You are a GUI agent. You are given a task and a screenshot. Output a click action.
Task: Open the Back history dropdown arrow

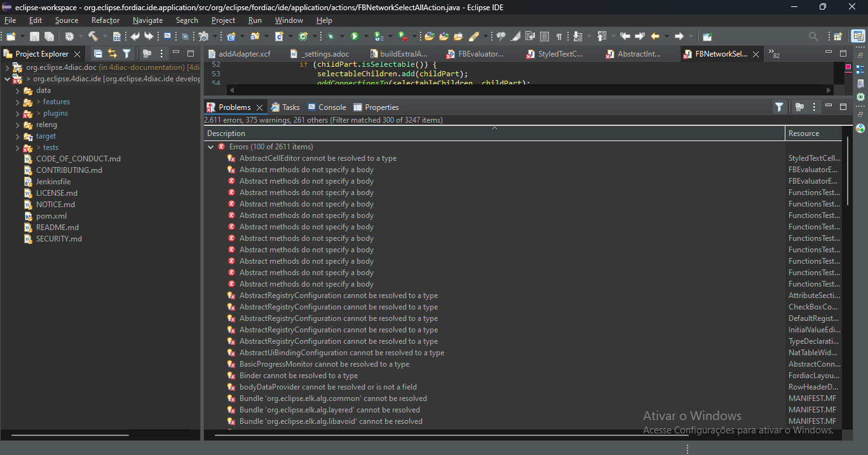[x=667, y=36]
